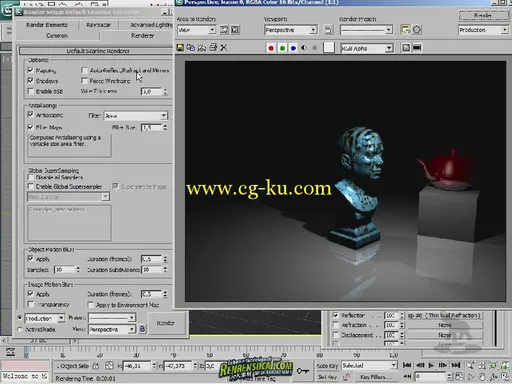The height and width of the screenshot is (384, 512).
Task: Click the Save Image icon in the render window
Action: [x=180, y=48]
